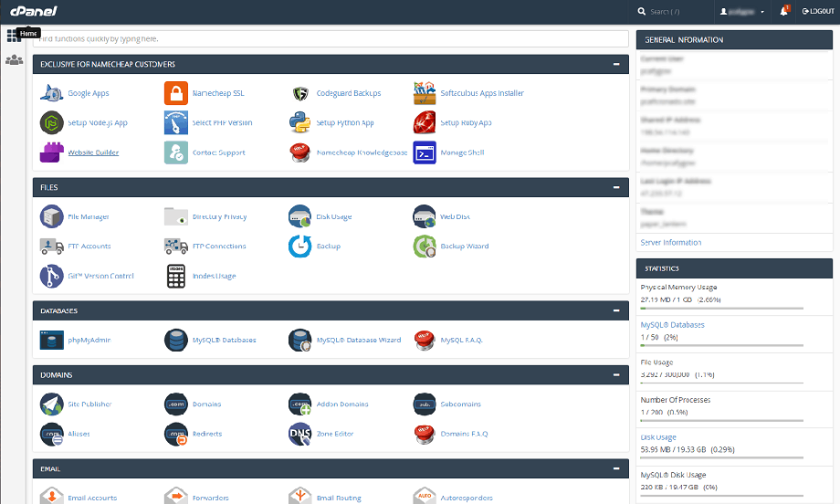Image resolution: width=840 pixels, height=504 pixels.
Task: Open the Subdomains icon
Action: (425, 404)
